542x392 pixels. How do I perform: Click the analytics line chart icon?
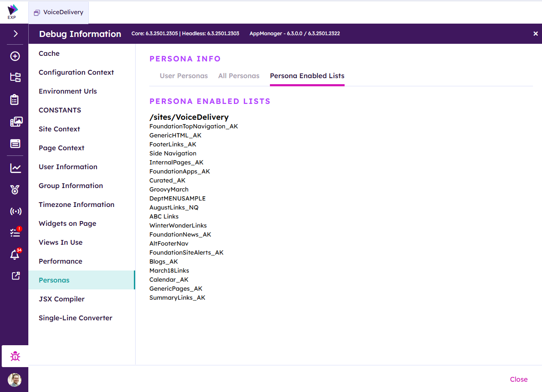tap(15, 168)
